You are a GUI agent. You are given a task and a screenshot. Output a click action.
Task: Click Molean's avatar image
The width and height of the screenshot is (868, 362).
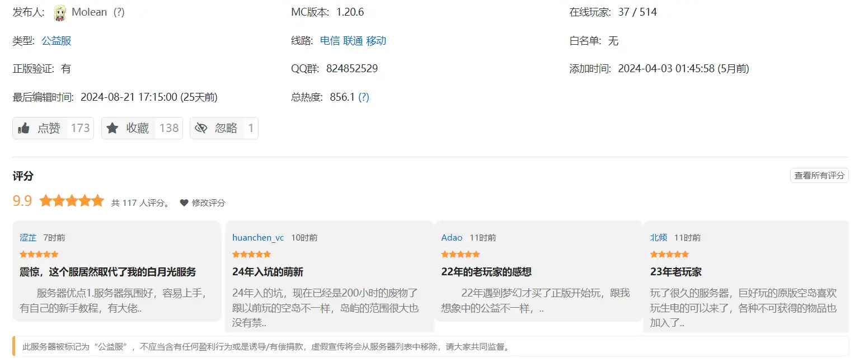tap(60, 12)
